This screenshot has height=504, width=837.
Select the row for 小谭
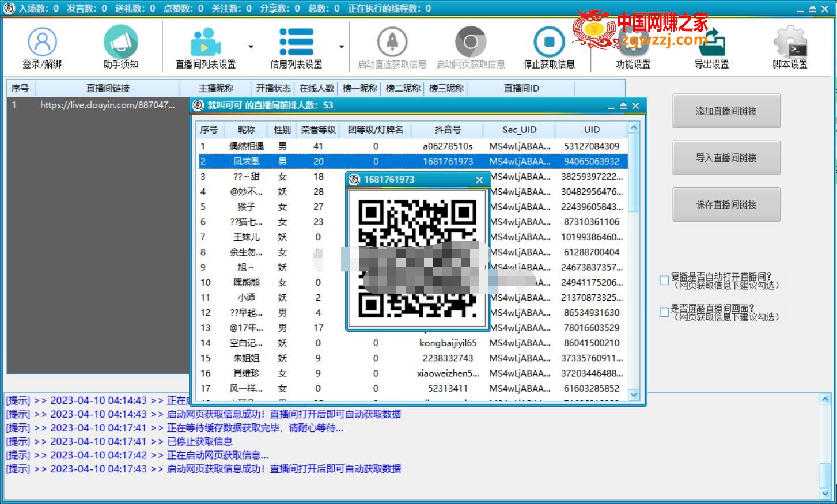point(246,297)
